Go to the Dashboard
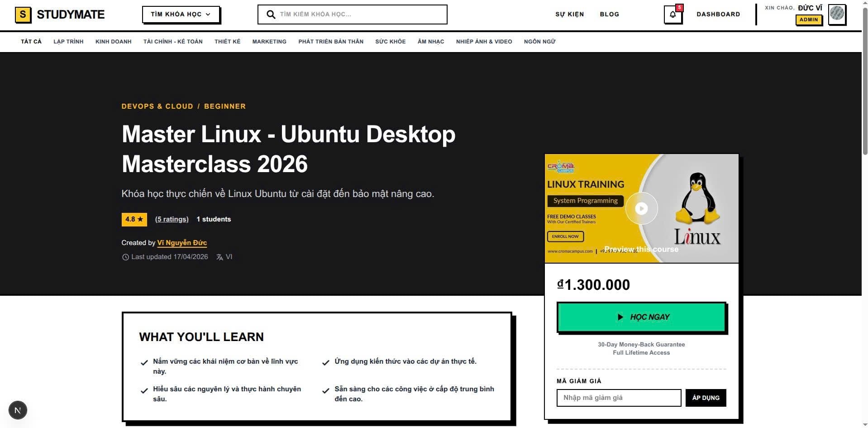The image size is (868, 428). [718, 14]
